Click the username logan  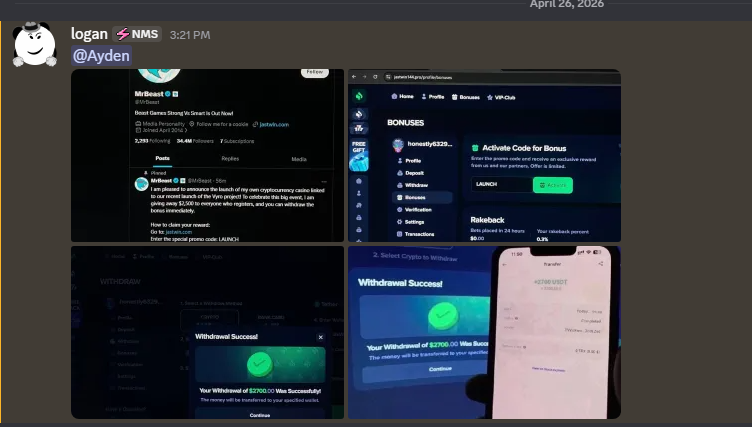click(89, 34)
